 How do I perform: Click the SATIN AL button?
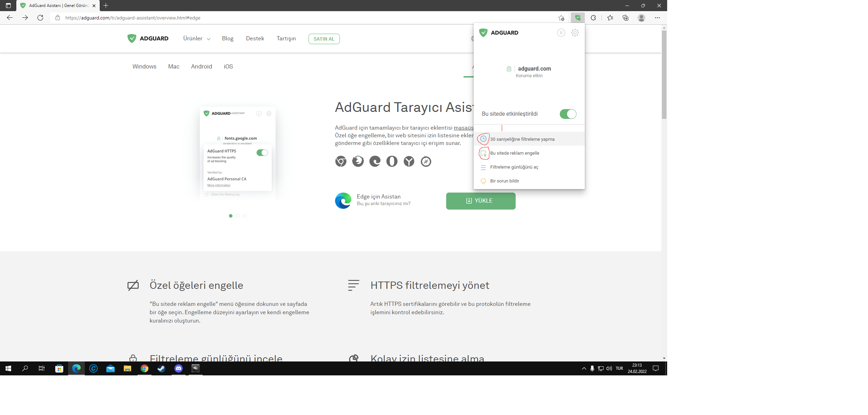324,39
